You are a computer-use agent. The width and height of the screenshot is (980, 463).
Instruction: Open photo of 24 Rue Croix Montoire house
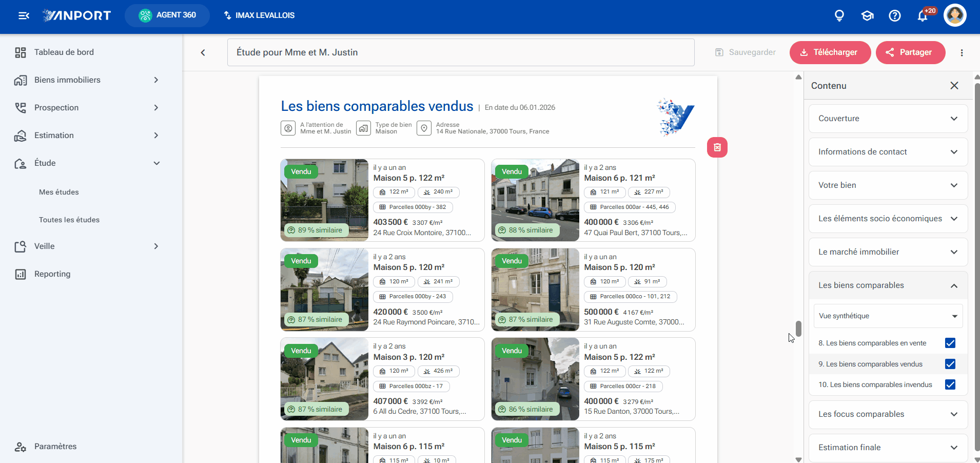[x=324, y=200]
